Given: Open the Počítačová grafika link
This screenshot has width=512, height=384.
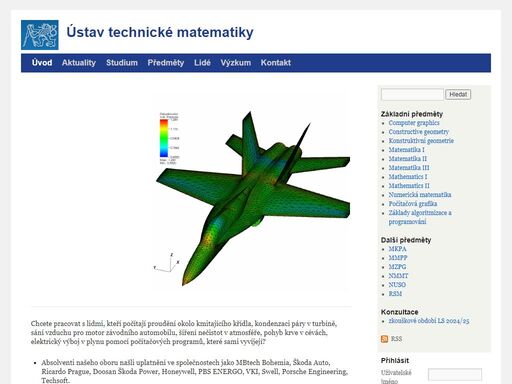Looking at the screenshot, I should (x=413, y=204).
